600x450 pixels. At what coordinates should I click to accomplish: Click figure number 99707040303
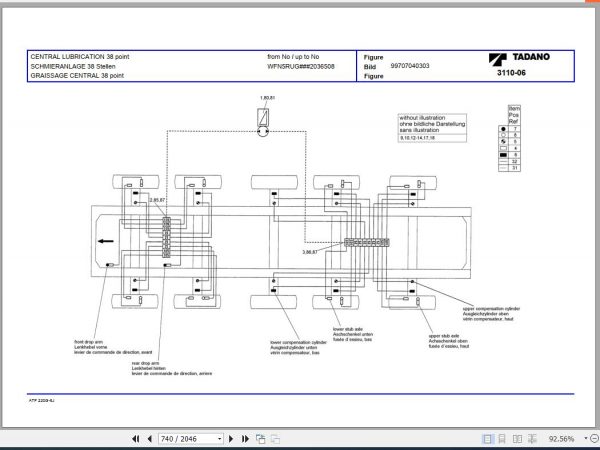click(410, 66)
